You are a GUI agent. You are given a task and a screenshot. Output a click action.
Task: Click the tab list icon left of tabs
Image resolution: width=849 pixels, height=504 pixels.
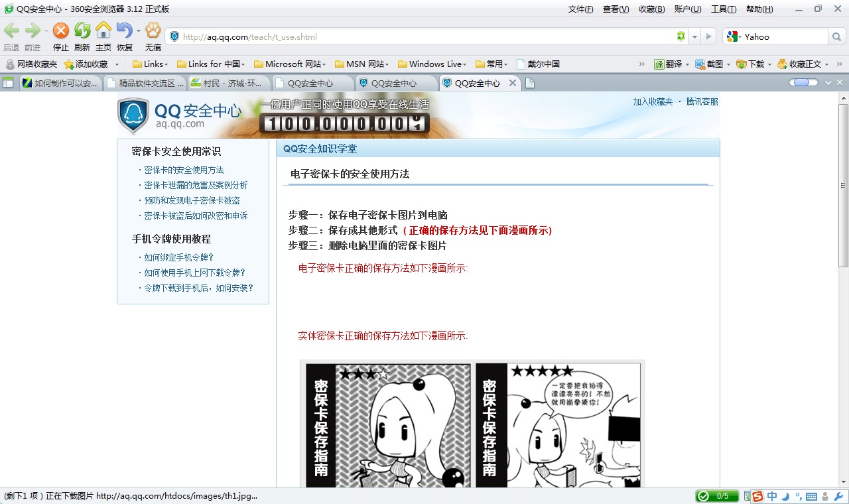[8, 82]
